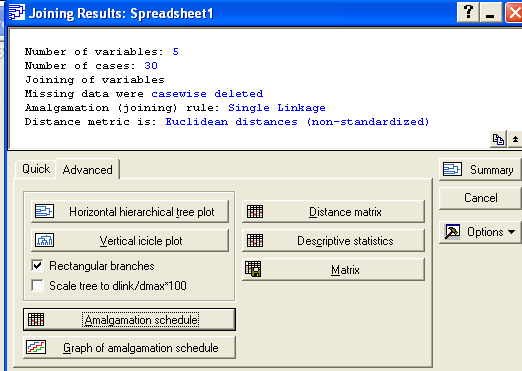Enable Scale tree to dlink/dmax*100

(37, 286)
